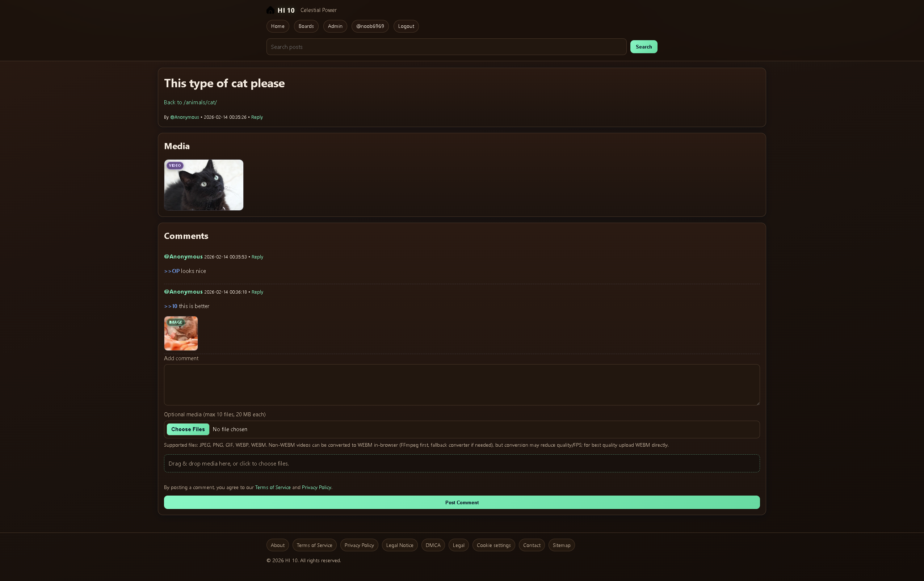The image size is (924, 581).
Task: Click Logout
Action: tap(406, 26)
